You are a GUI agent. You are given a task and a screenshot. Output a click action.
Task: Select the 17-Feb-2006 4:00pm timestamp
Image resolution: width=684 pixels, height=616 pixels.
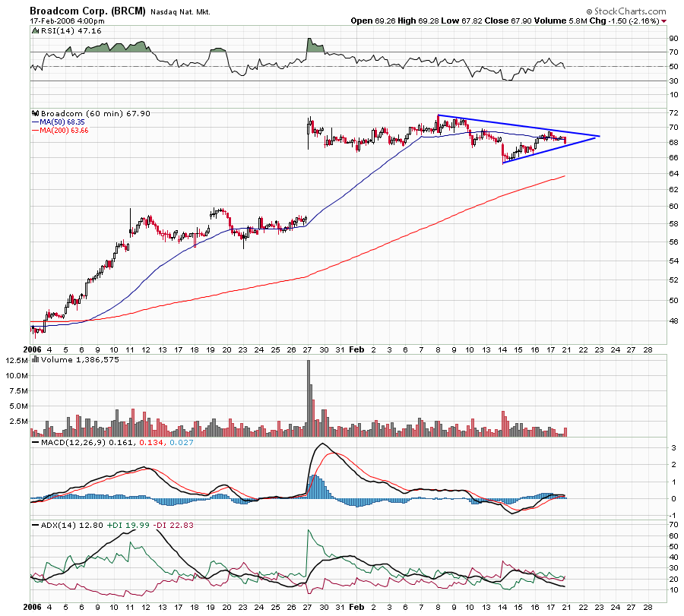point(67,21)
